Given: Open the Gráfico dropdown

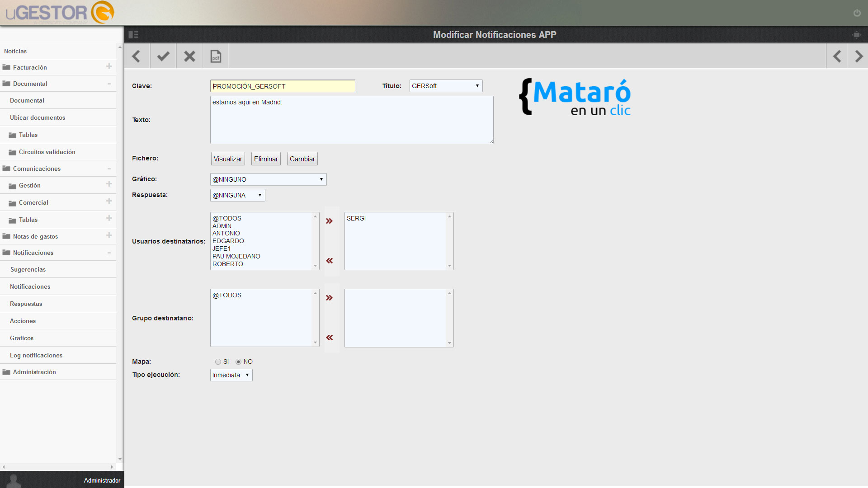Looking at the screenshot, I should tap(268, 179).
